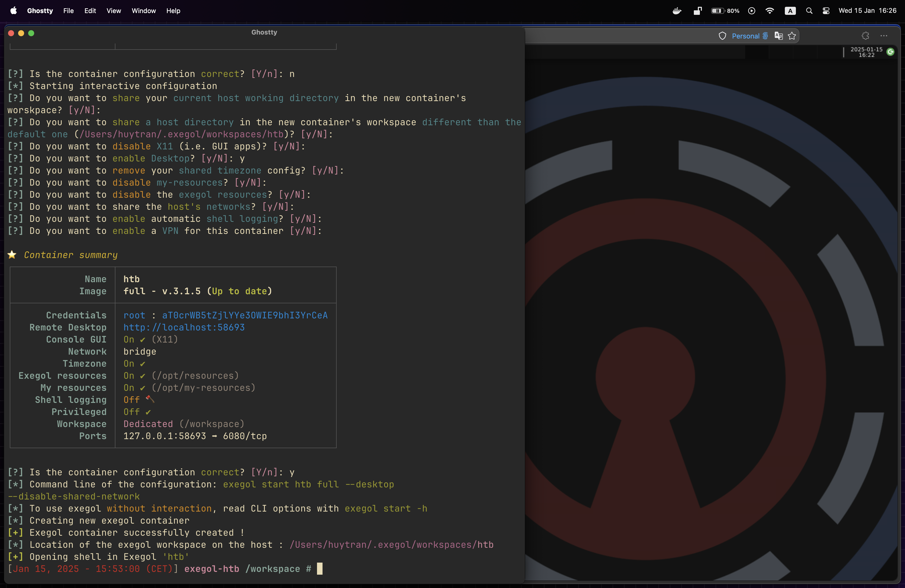
Task: Open the browser three-dots overflow menu
Action: 884,36
